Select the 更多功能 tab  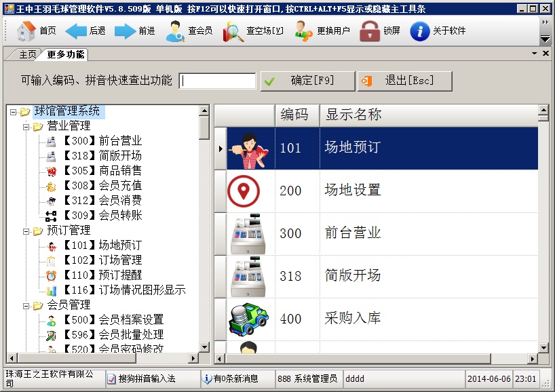click(66, 54)
